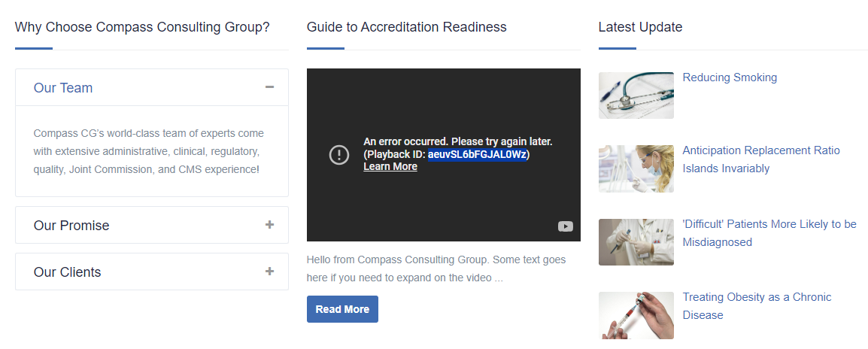This screenshot has width=868, height=349.
Task: Click the Read More button
Action: tap(342, 309)
